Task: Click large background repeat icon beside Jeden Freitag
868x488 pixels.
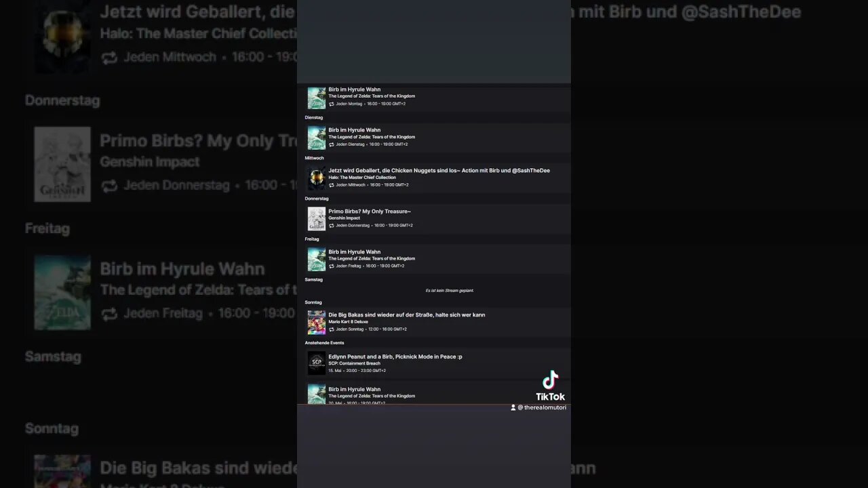Action: (109, 314)
